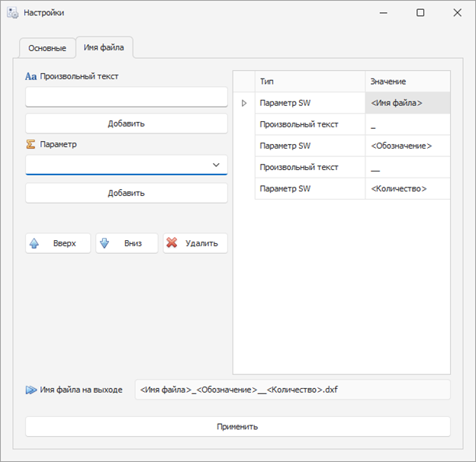
Task: Apply settings with the Применить button
Action: (x=237, y=426)
